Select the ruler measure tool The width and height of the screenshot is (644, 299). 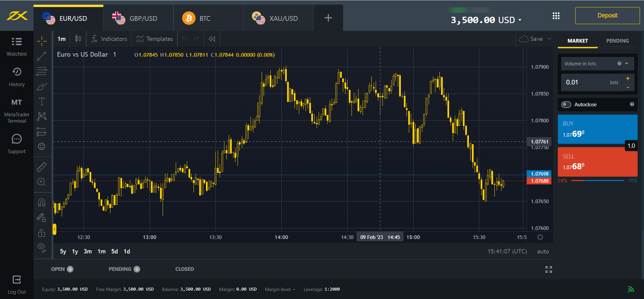42,167
